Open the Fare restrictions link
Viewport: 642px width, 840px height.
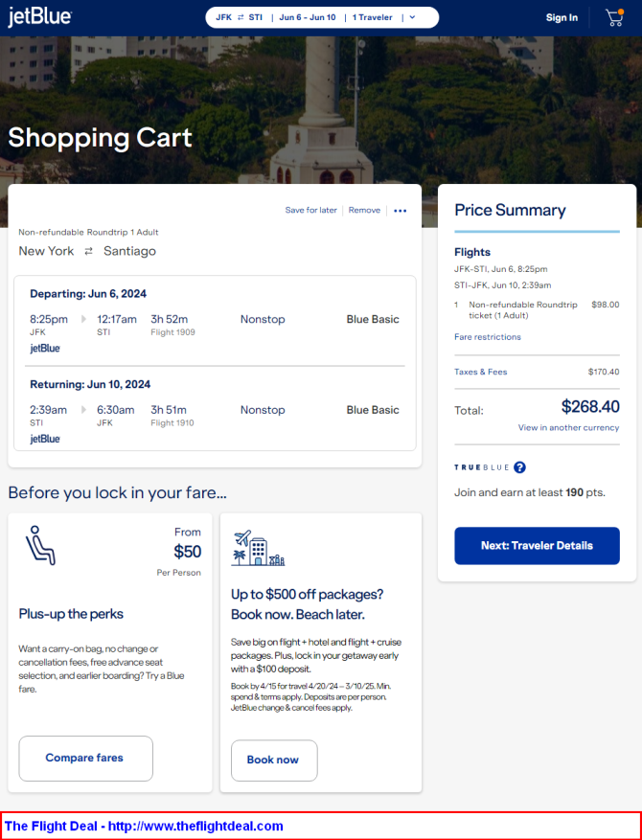click(x=488, y=337)
